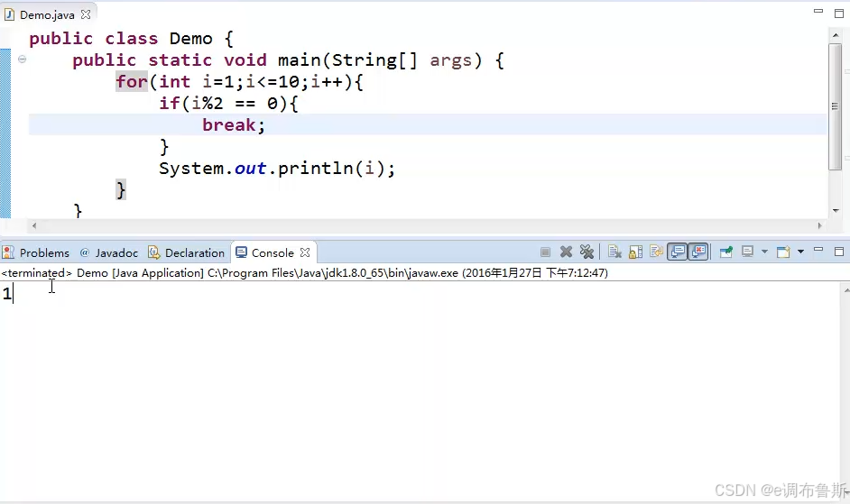Click the 'if' keyword in code
Image resolution: width=850 pixels, height=504 pixels.
point(169,103)
